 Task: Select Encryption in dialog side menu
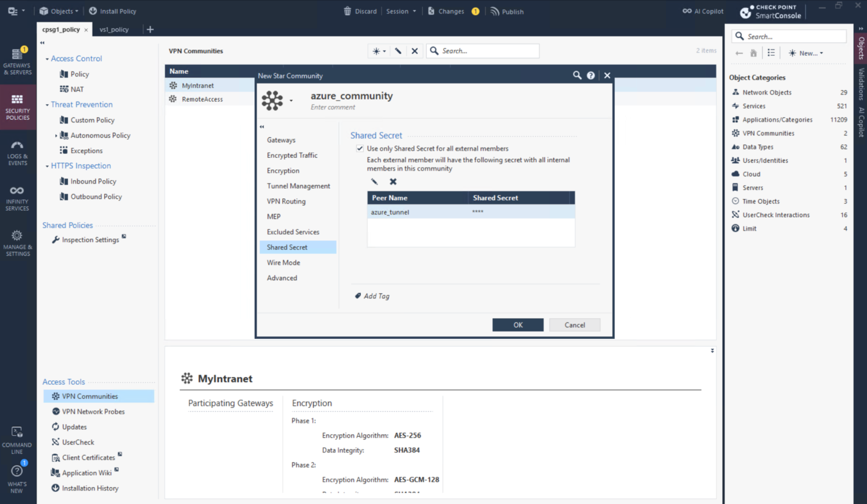[x=283, y=171]
